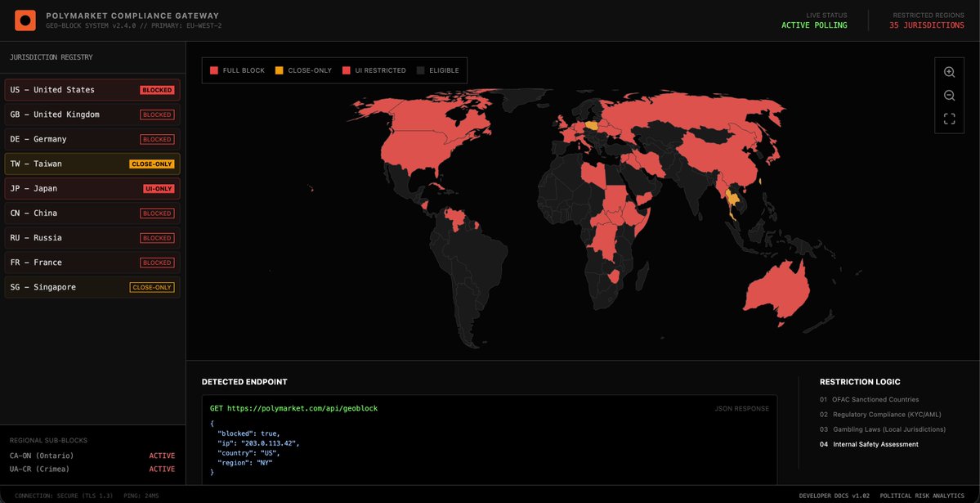Image resolution: width=980 pixels, height=503 pixels.
Task: Select the FR – France row
Action: point(92,263)
